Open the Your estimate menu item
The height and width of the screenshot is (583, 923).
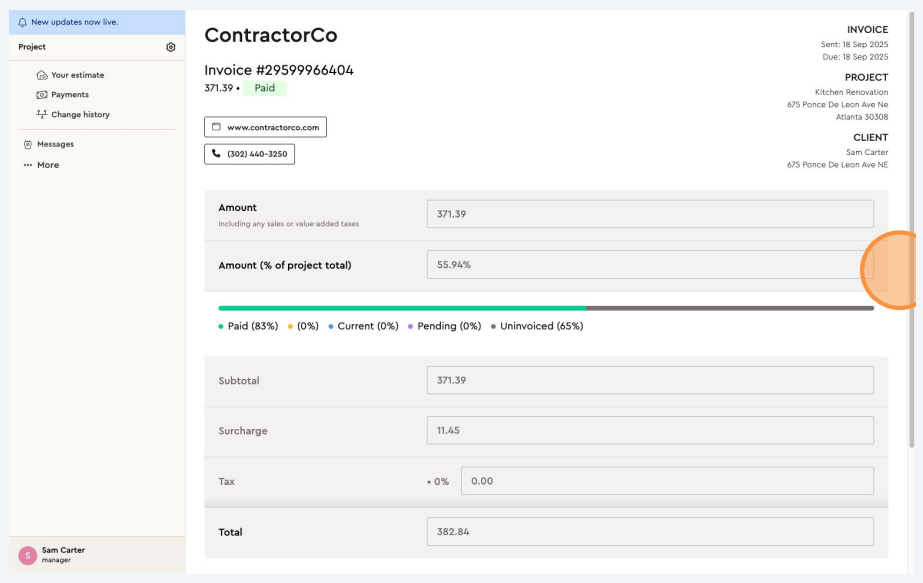pos(77,75)
